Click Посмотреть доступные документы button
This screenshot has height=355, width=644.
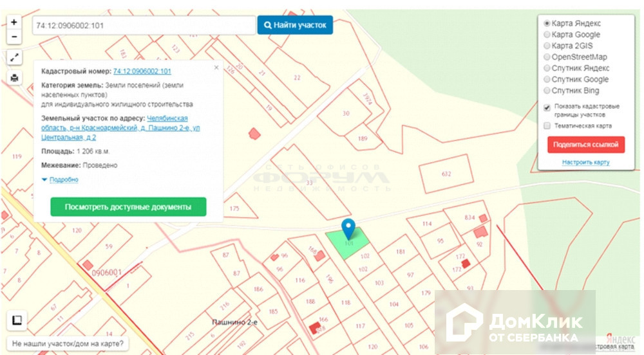tap(128, 207)
